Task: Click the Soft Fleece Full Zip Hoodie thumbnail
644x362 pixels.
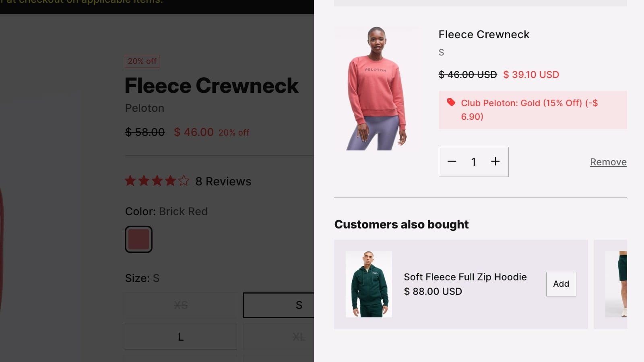Action: [x=369, y=284]
